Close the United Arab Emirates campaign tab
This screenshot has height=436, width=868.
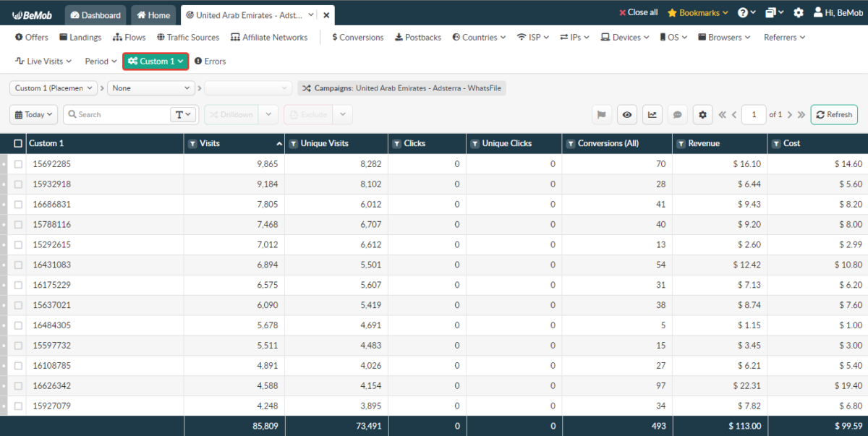pos(326,15)
